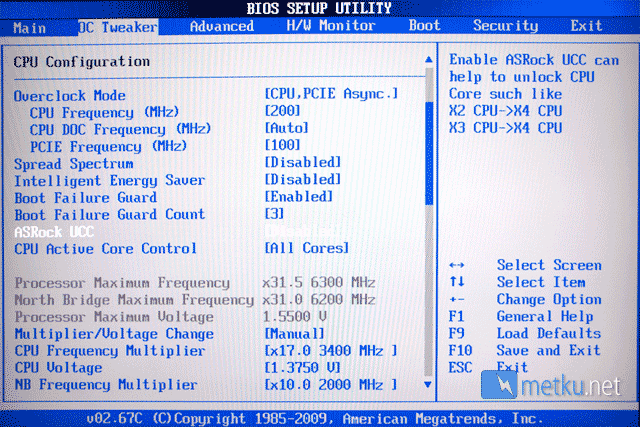Click the up-down arrows Select Item icon
640x427 pixels.
pos(457,282)
